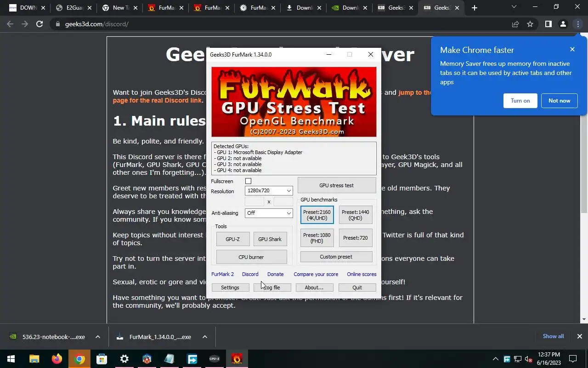Quit FurMark
This screenshot has width=588, height=368.
[x=357, y=287]
